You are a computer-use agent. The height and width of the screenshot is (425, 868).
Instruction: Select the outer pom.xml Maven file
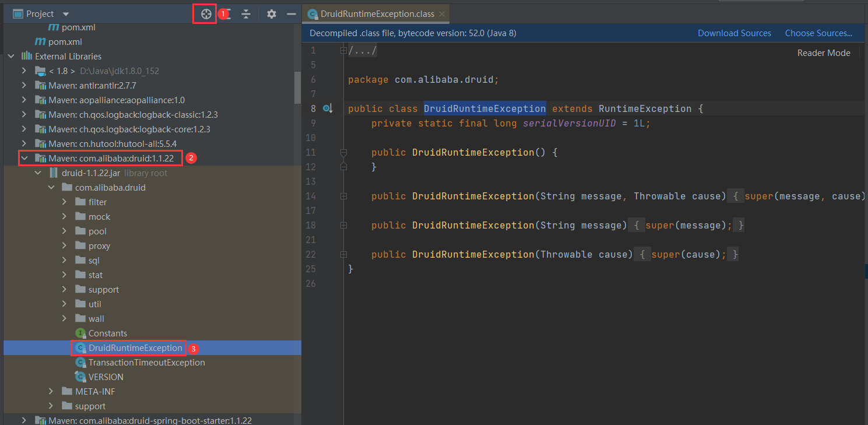pos(65,42)
